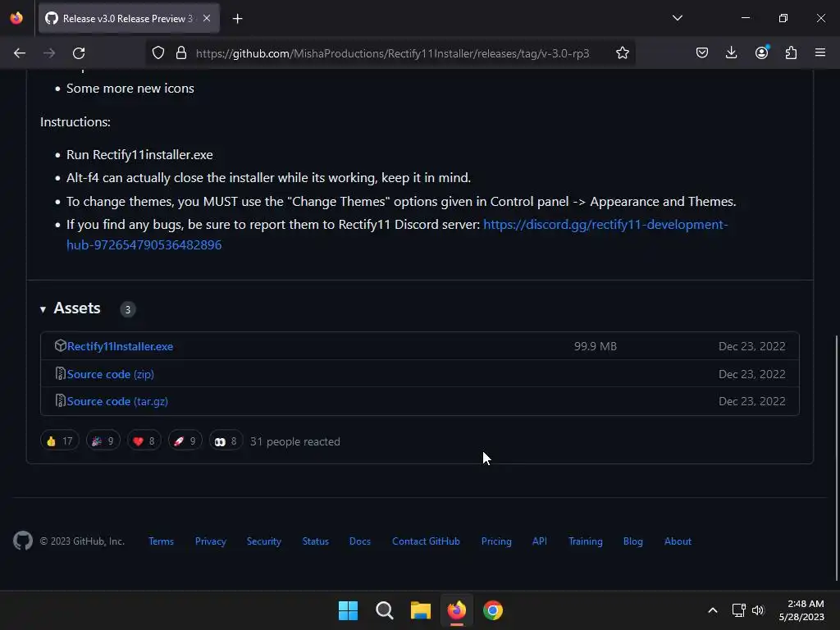Click '31 people reacted' text
The height and width of the screenshot is (630, 840).
click(x=295, y=442)
